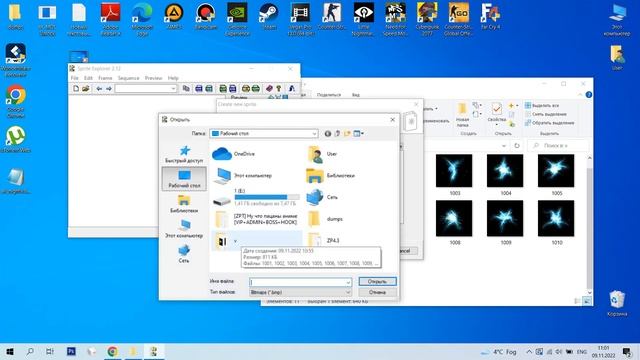Click the Chrome icon on the taskbar
The width and height of the screenshot is (640, 360).
pos(112,351)
